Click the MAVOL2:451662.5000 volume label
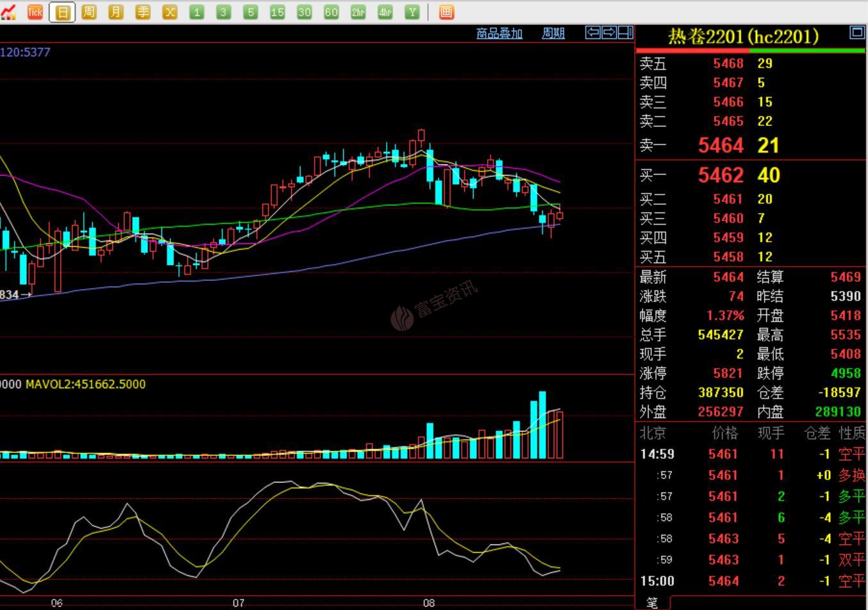 [x=85, y=384]
